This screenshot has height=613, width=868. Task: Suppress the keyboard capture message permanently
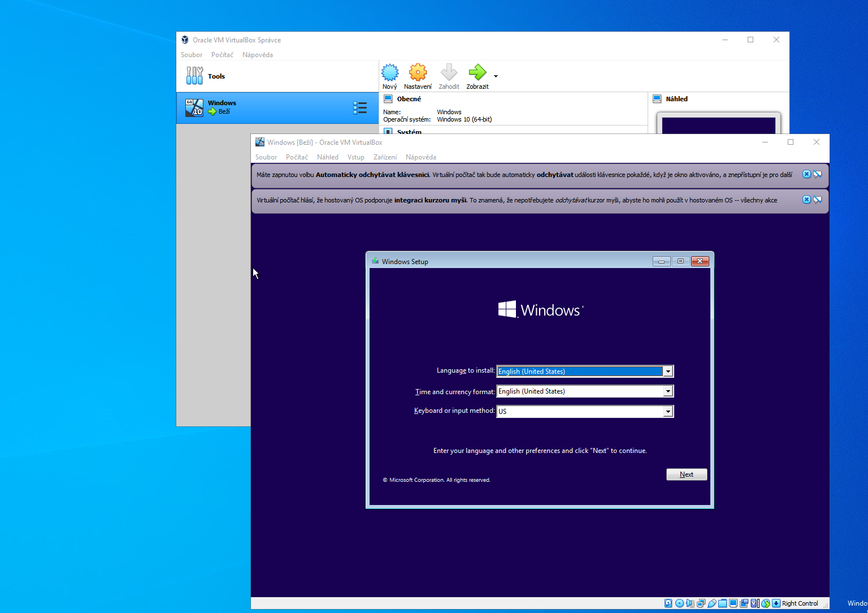point(817,174)
